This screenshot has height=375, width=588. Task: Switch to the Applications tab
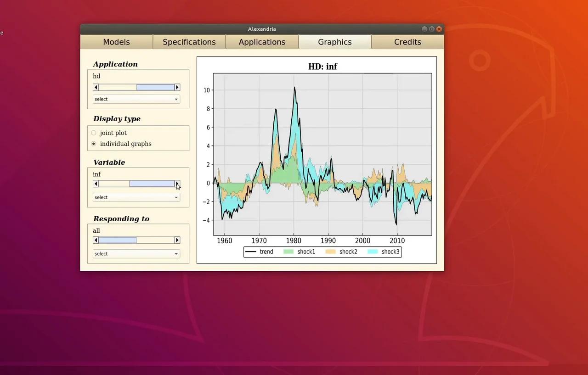click(262, 42)
